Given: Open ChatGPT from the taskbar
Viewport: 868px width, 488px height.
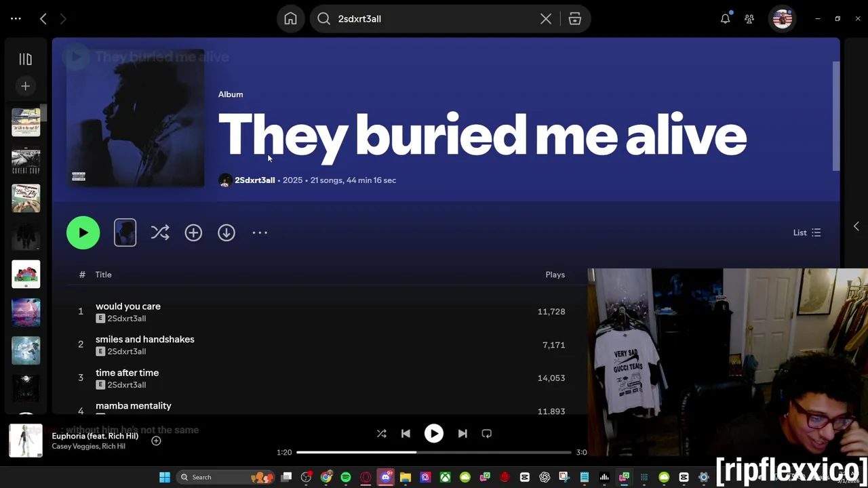Looking at the screenshot, I should pyautogui.click(x=545, y=477).
